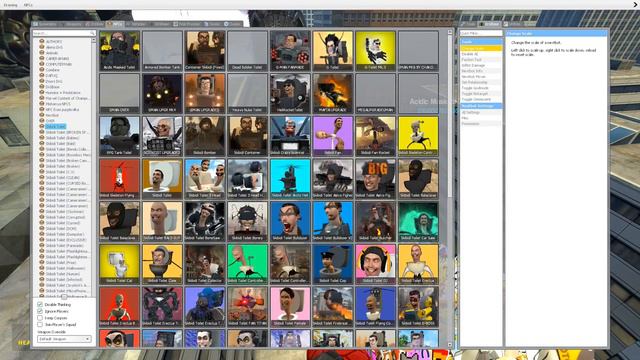Select the Animals category in NPC tree
Screen dimensions: 640x360
pos(52,53)
